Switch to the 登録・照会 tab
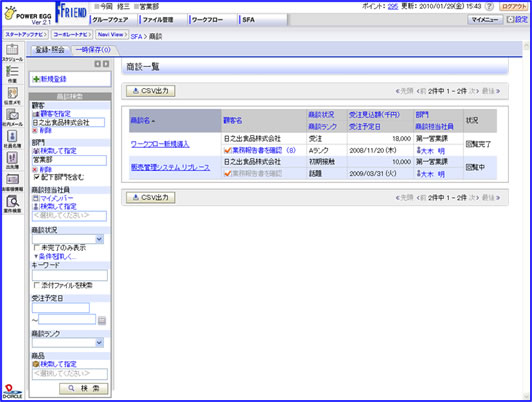Screen dimensions: 532x402 tap(50, 50)
